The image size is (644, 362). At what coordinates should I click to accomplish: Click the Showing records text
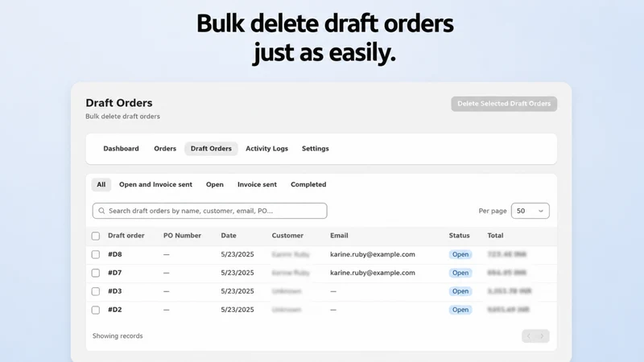(118, 336)
